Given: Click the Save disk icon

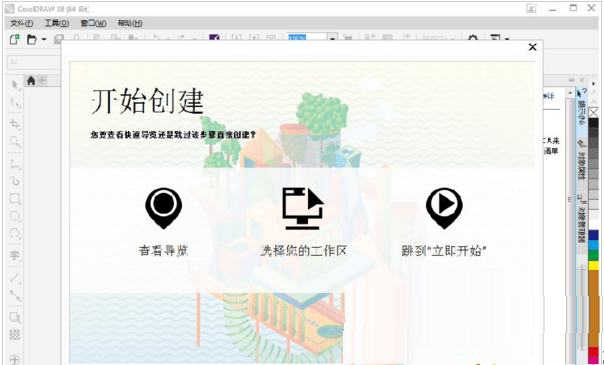Looking at the screenshot, I should point(59,39).
